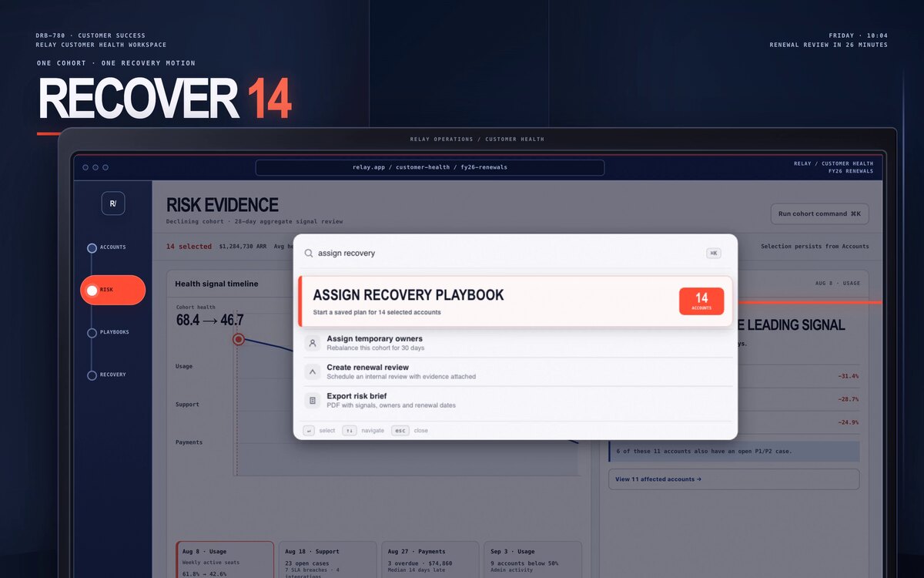Click the enter key hint for select

[x=309, y=431]
